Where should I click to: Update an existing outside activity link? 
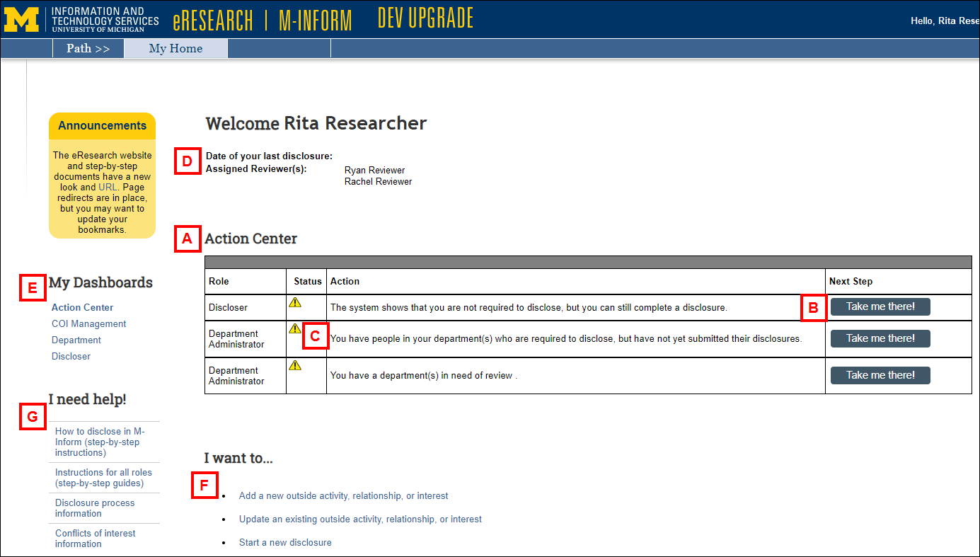(x=360, y=519)
